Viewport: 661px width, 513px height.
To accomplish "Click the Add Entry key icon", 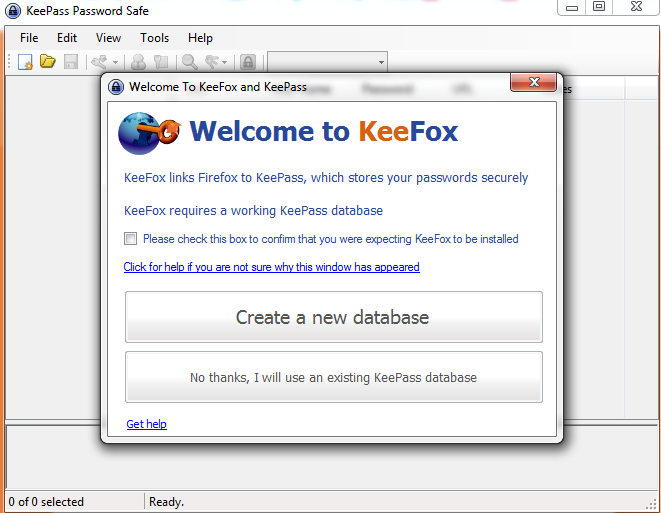I will point(99,62).
